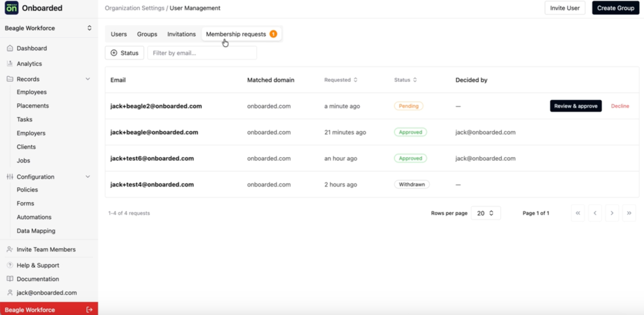This screenshot has height=315, width=644.
Task: Click the Help & Support question icon
Action: tap(10, 265)
